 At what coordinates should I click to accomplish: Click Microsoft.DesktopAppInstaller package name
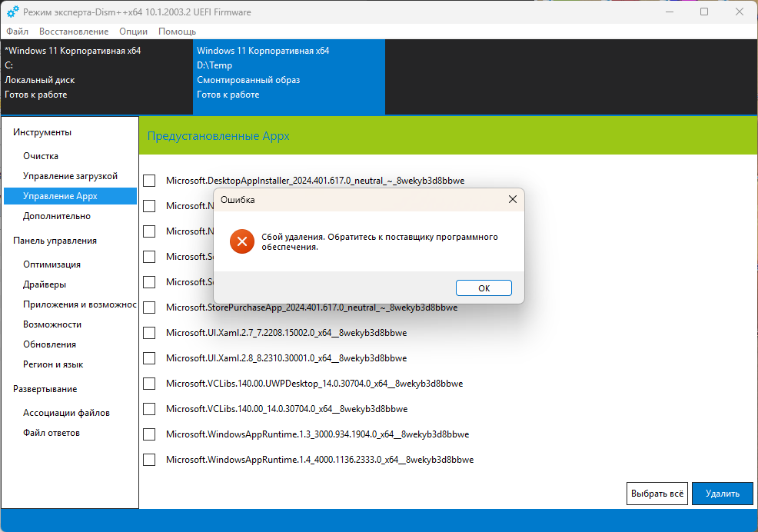(315, 181)
